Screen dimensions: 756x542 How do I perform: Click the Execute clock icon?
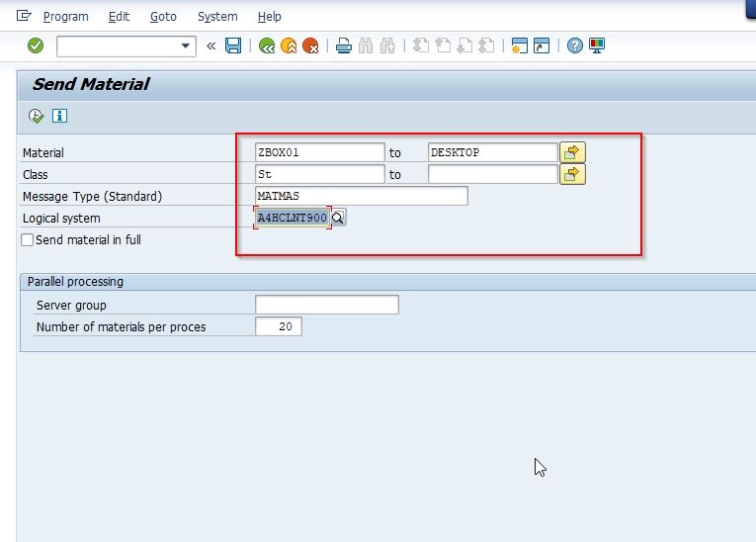point(37,116)
